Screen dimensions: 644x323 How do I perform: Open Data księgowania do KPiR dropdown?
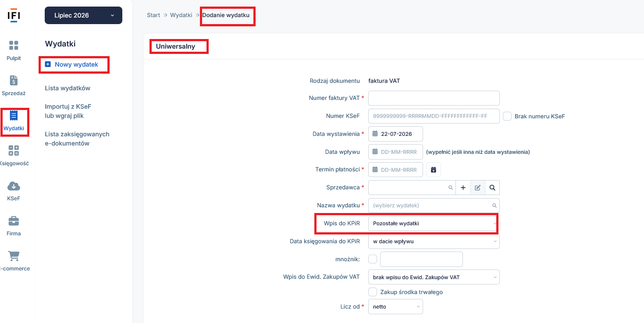point(434,241)
